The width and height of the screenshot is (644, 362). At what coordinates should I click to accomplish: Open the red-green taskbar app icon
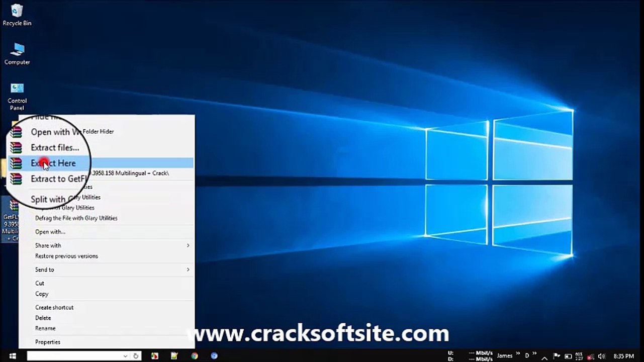pyautogui.click(x=155, y=356)
